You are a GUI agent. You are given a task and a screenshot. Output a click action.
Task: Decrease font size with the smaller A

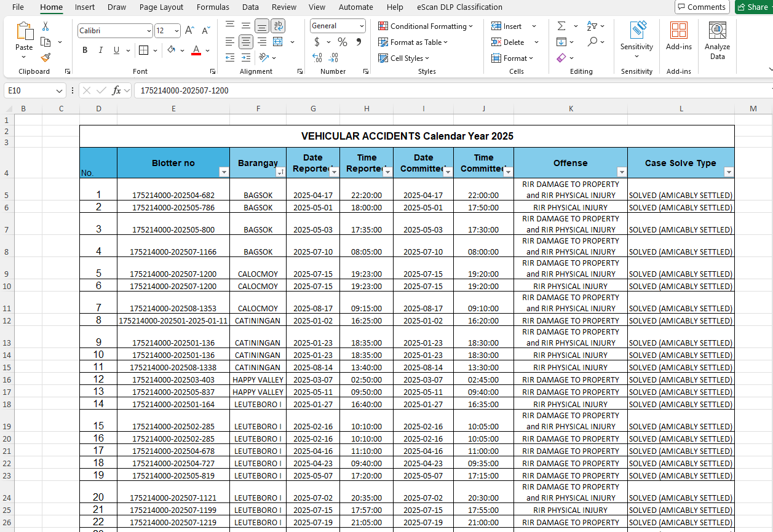(x=206, y=30)
